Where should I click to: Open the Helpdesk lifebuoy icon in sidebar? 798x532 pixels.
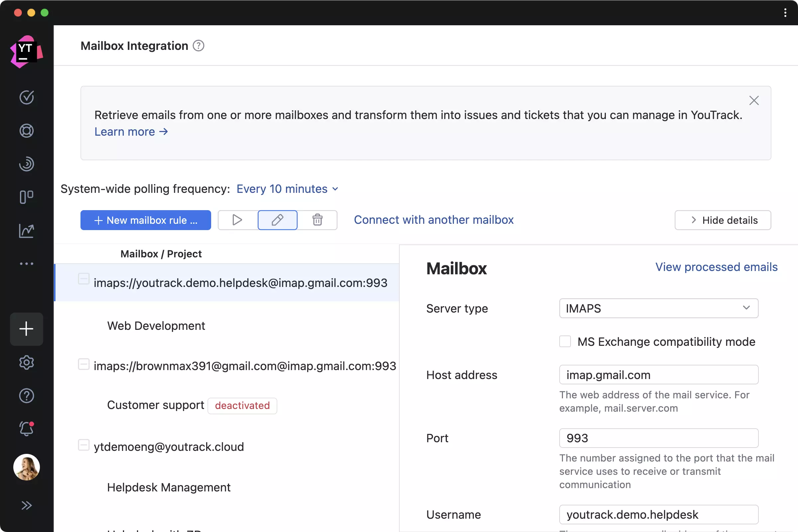click(27, 131)
